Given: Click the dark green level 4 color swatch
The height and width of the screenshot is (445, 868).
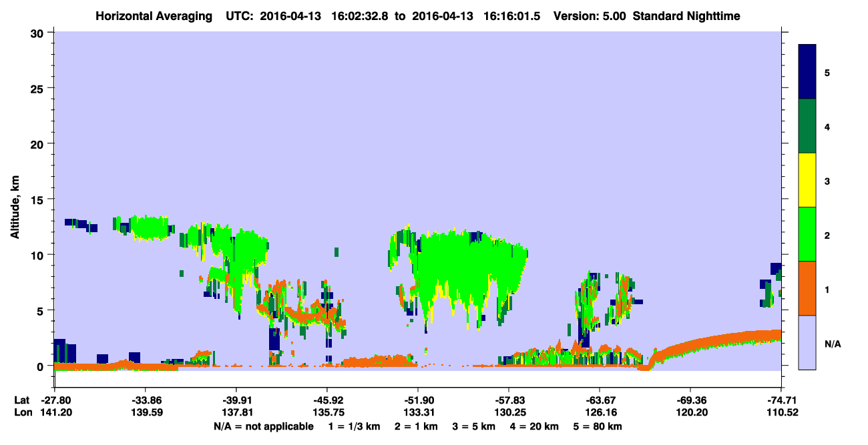Looking at the screenshot, I should click(807, 126).
